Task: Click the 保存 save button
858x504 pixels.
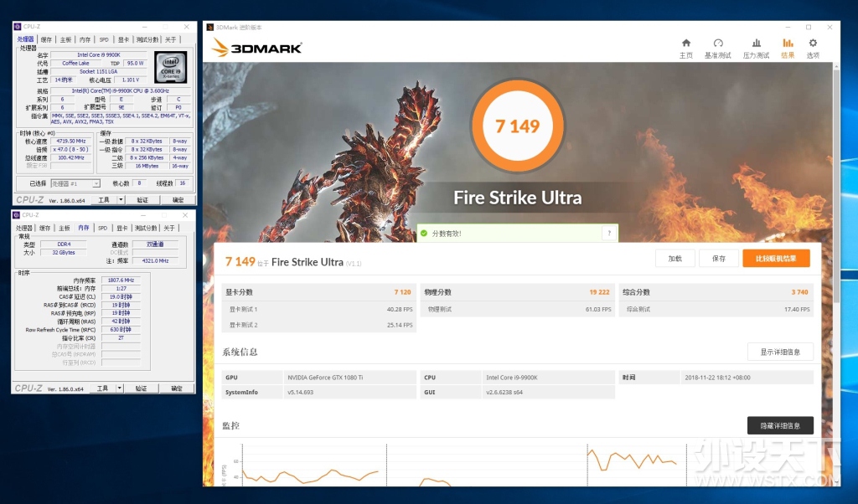Action: [x=718, y=259]
